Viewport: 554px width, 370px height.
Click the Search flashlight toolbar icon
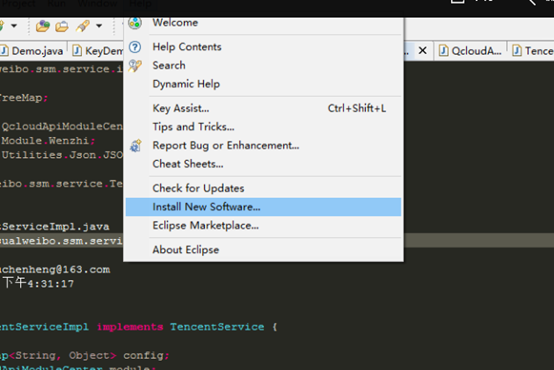click(83, 26)
